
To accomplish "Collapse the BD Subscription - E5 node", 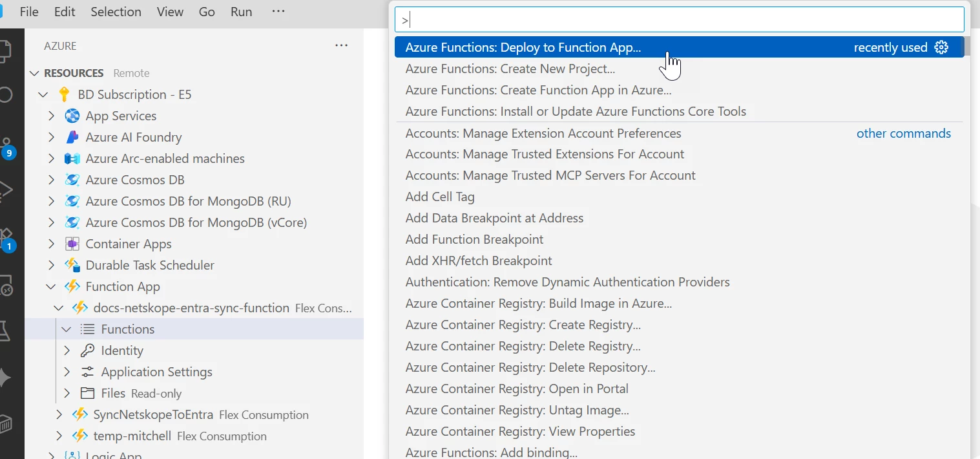I will [x=43, y=94].
